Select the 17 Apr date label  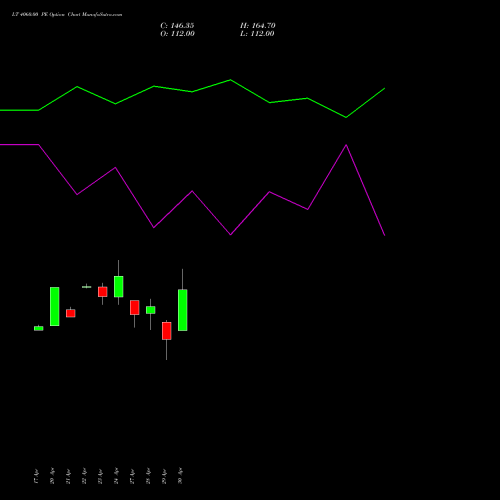(36, 476)
